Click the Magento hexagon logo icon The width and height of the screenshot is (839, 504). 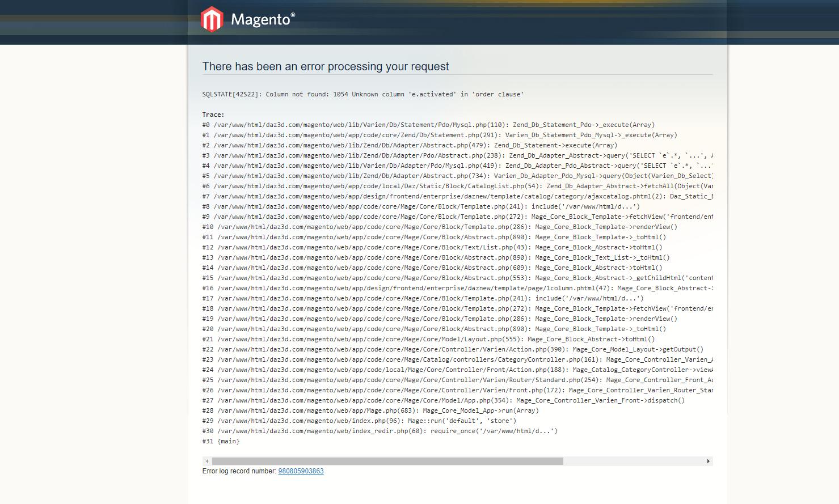click(x=212, y=19)
